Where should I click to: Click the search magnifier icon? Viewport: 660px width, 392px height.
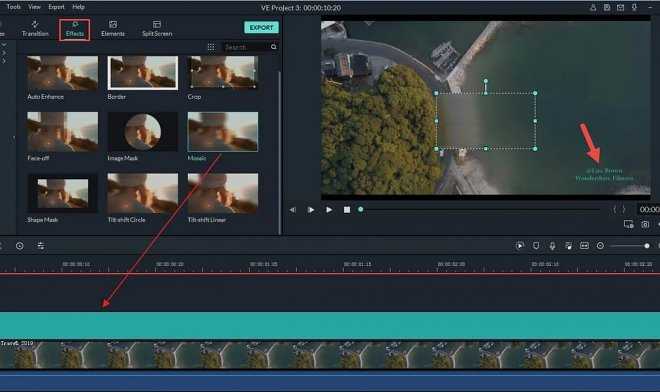click(274, 47)
